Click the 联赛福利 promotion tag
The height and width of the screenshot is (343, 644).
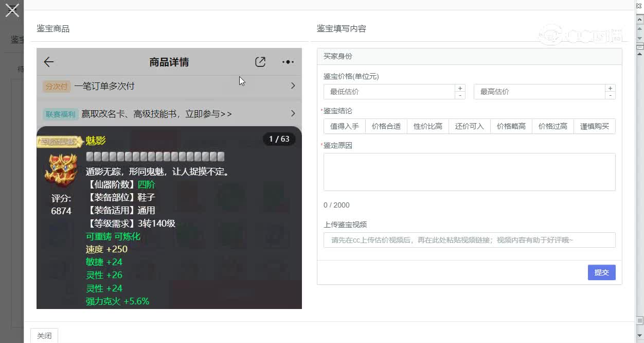pyautogui.click(x=60, y=113)
